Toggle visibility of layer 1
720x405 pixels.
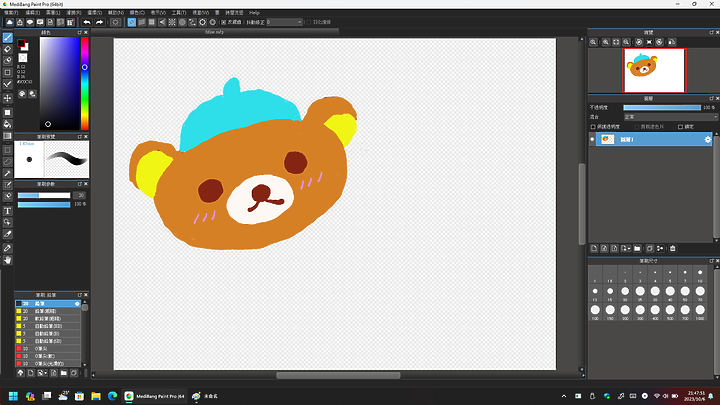tap(592, 140)
